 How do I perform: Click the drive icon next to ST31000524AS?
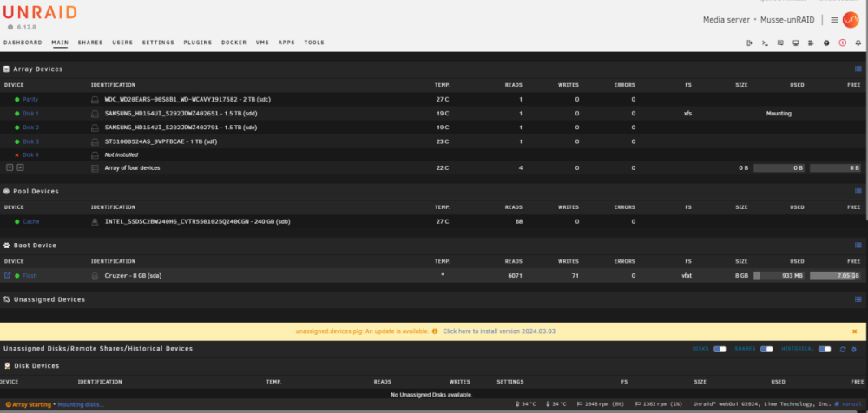95,141
